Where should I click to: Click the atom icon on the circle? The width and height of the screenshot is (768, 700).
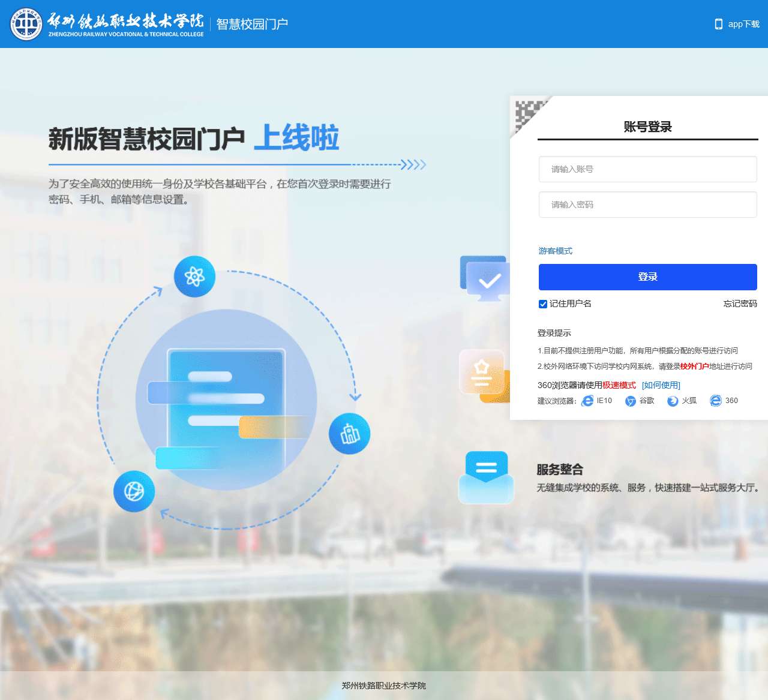pos(194,277)
